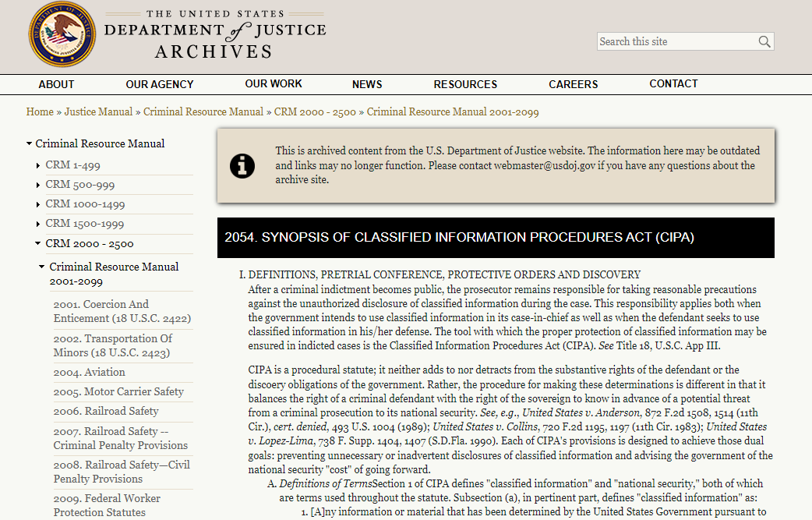Open sidebar Criminal Resource Manual 2001-2099

[114, 274]
